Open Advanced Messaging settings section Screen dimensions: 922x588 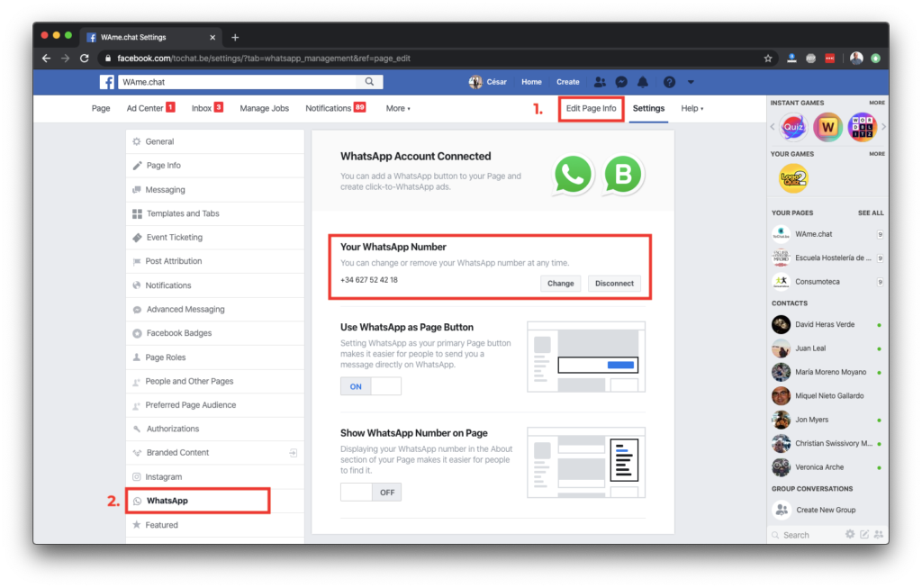(214, 309)
